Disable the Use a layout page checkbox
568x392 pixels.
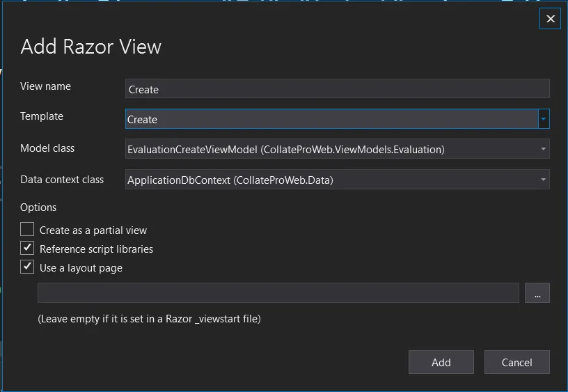[27, 267]
